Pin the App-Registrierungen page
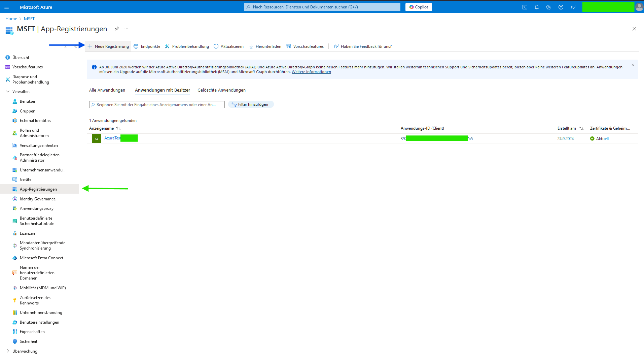The height and width of the screenshot is (359, 644). pyautogui.click(x=117, y=29)
